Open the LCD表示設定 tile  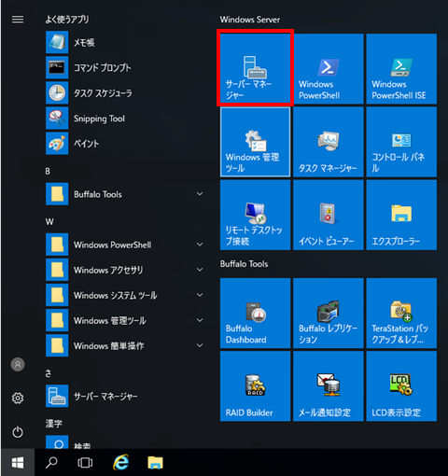tap(401, 386)
